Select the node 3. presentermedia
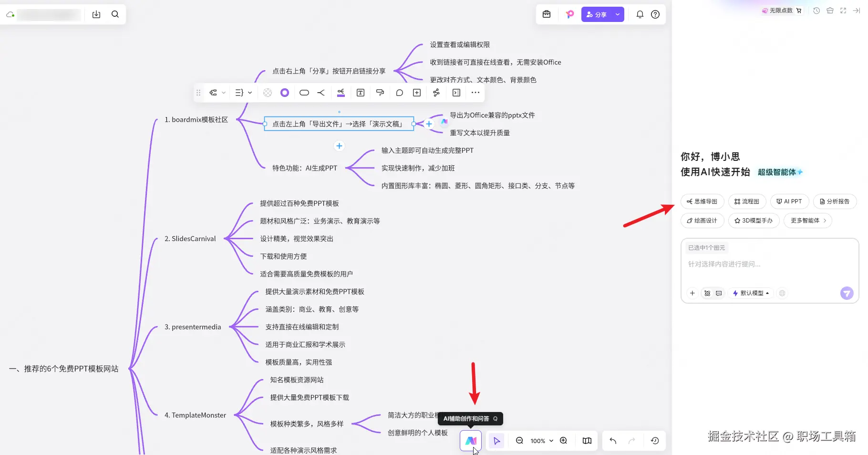This screenshot has width=868, height=455. 193,327
